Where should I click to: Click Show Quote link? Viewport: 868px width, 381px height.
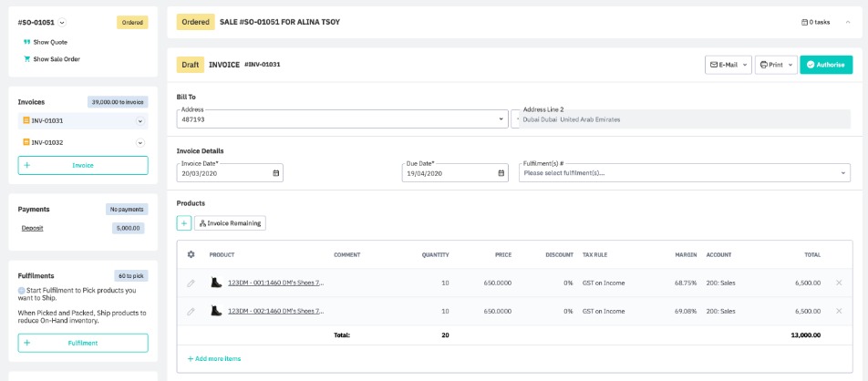point(50,42)
